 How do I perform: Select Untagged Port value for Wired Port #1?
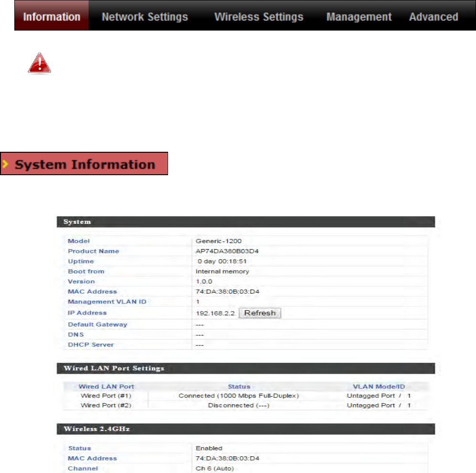click(379, 396)
